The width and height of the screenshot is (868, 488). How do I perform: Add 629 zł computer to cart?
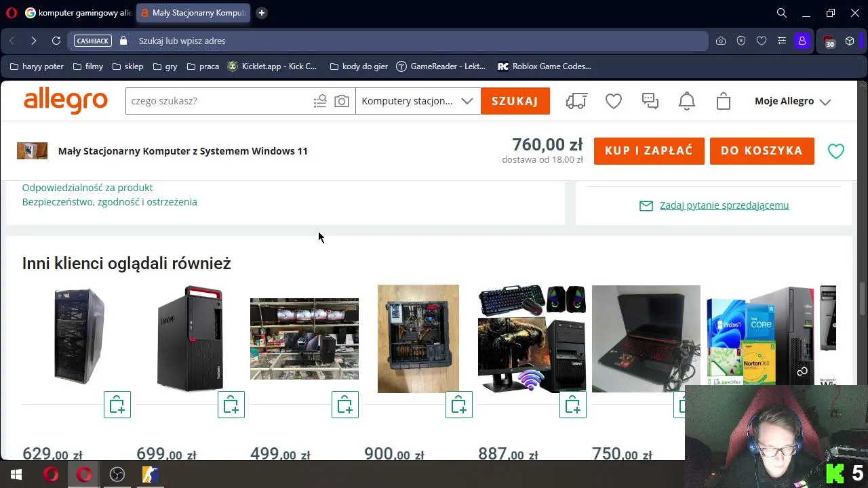click(x=117, y=405)
